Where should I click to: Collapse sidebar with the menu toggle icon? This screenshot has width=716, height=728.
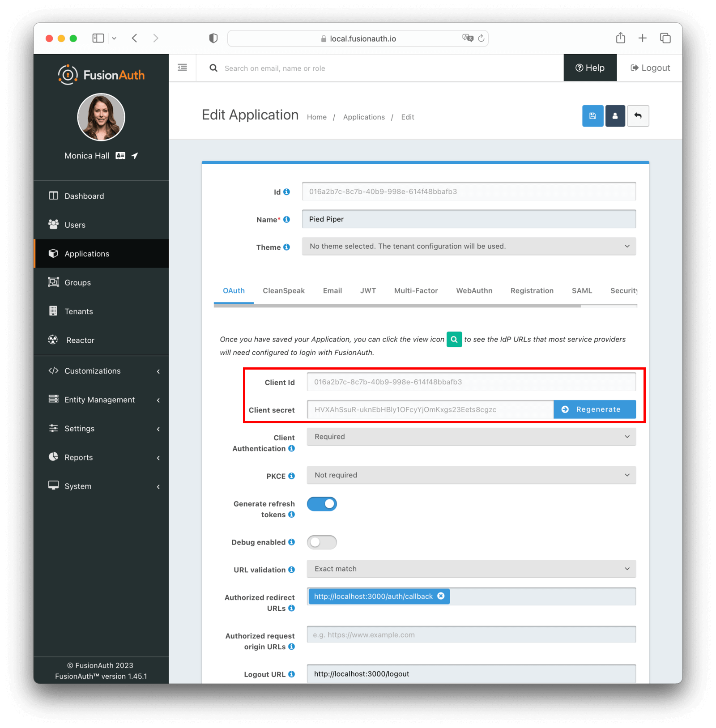coord(182,68)
